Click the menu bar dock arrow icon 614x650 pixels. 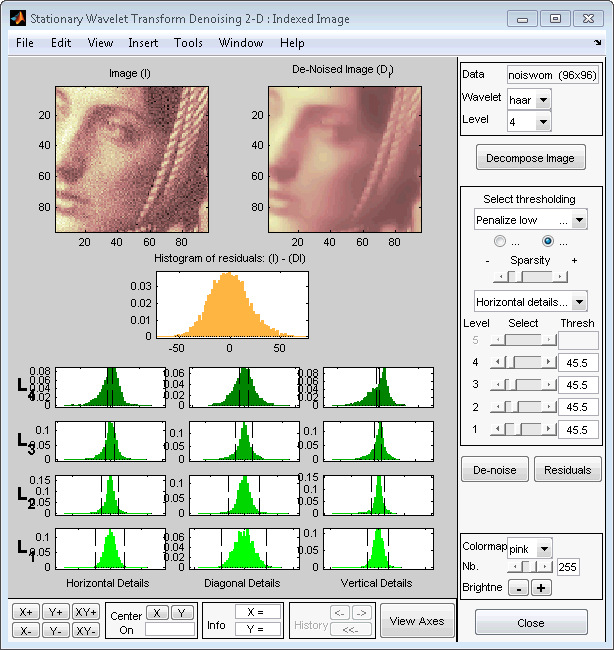click(x=598, y=44)
